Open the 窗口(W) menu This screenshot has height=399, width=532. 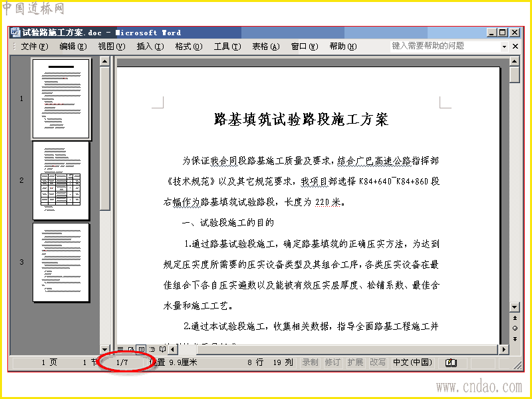click(305, 47)
